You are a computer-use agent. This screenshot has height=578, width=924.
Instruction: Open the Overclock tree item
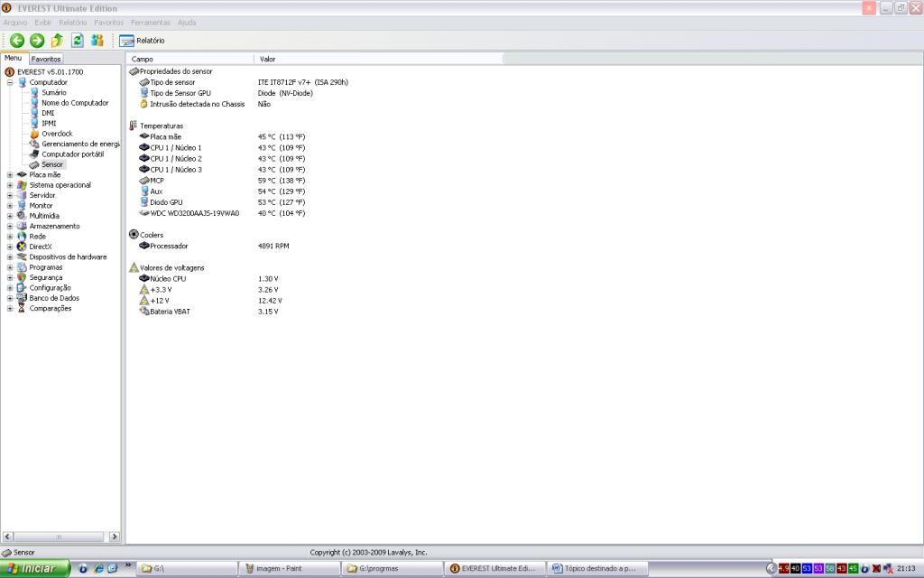(x=57, y=134)
